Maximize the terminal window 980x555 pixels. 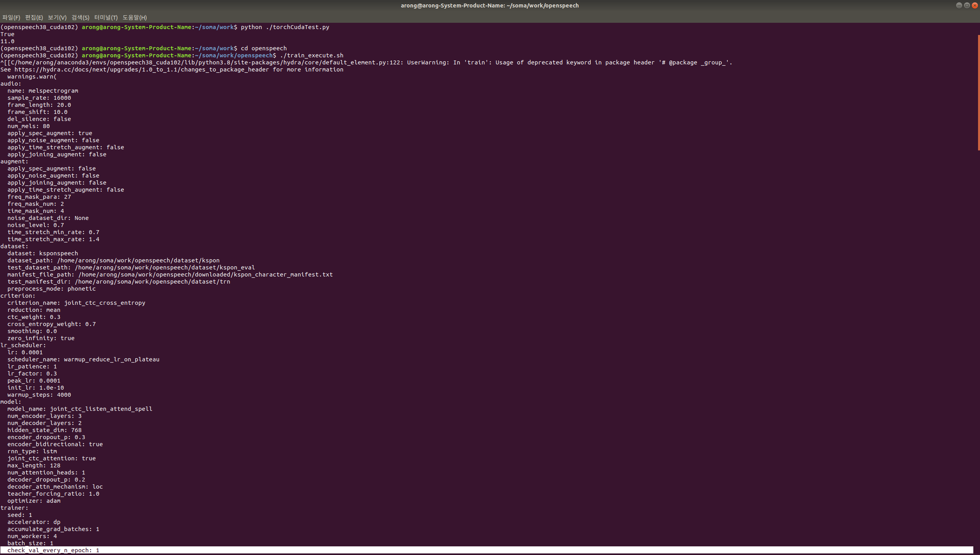coord(967,5)
